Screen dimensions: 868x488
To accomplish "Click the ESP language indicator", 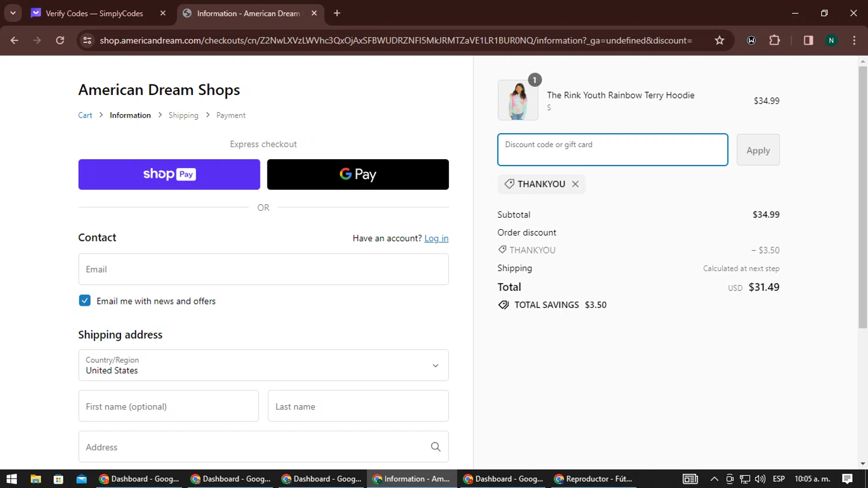I will pyautogui.click(x=779, y=479).
